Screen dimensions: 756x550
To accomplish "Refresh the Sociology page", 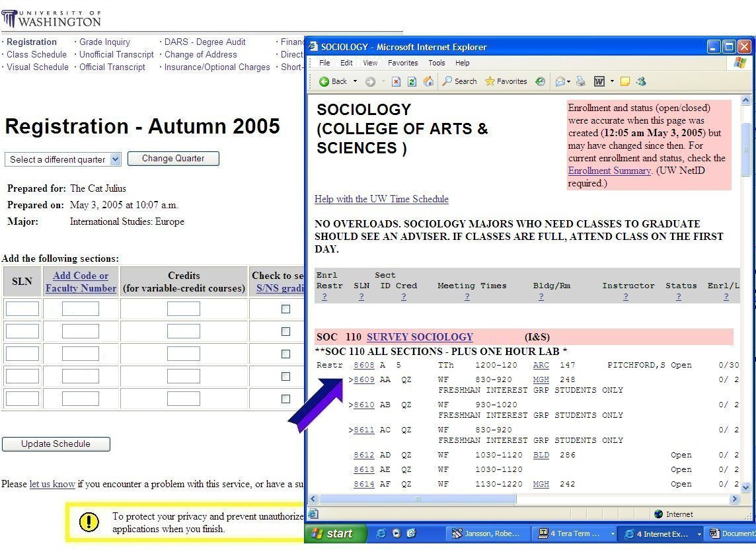I will click(x=412, y=81).
